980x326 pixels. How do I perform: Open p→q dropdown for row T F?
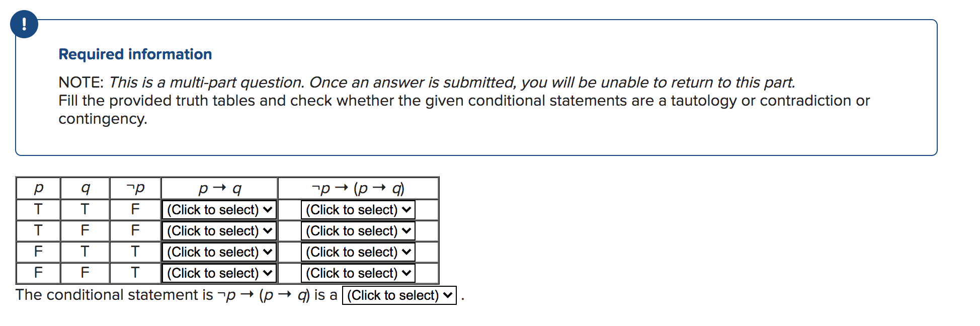(219, 231)
